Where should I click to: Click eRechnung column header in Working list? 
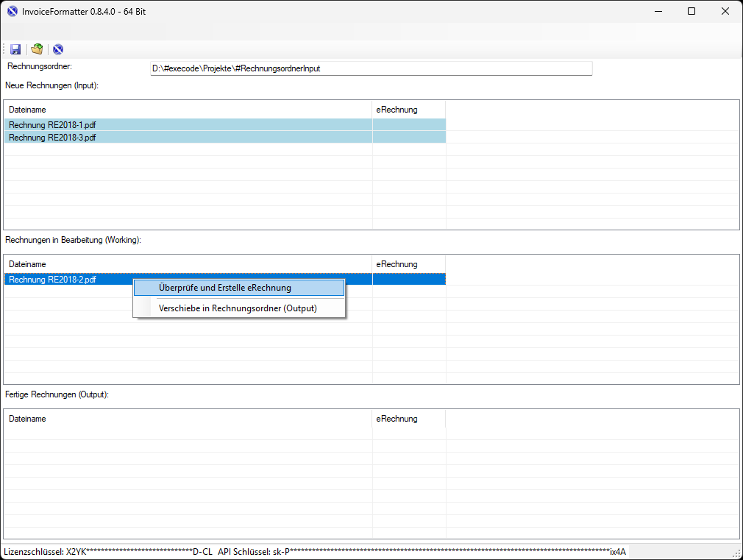tap(397, 264)
